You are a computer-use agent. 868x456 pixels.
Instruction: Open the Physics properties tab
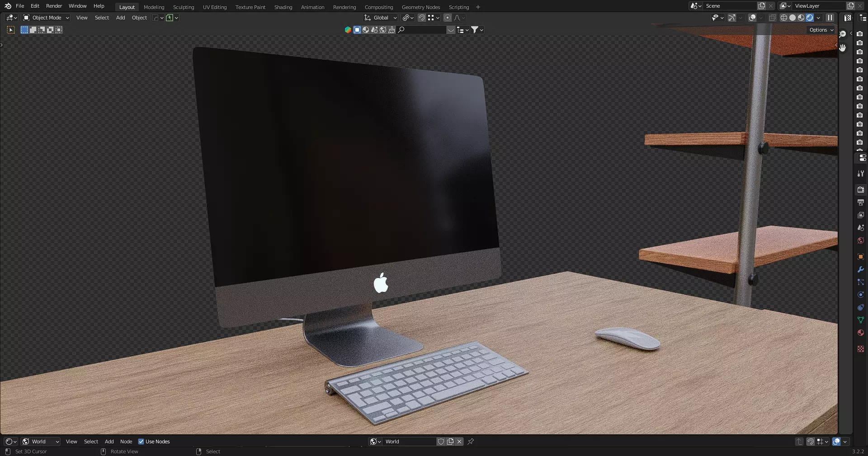point(861,295)
